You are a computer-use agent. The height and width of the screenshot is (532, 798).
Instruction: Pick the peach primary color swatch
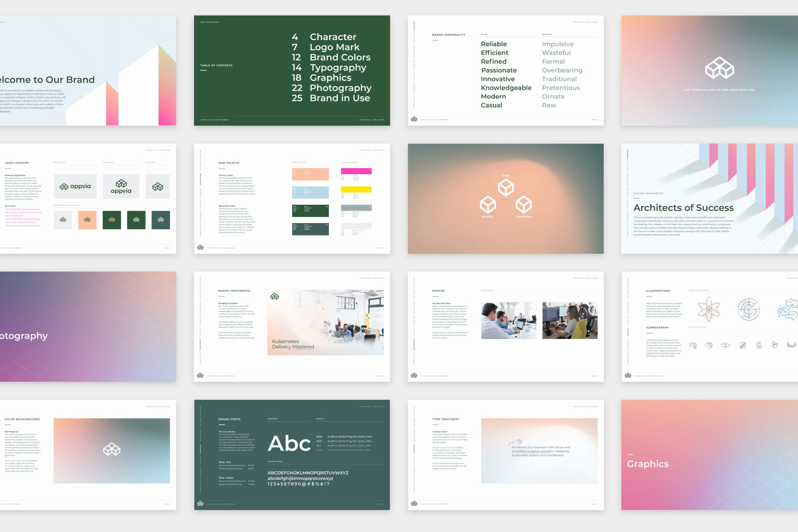310,174
